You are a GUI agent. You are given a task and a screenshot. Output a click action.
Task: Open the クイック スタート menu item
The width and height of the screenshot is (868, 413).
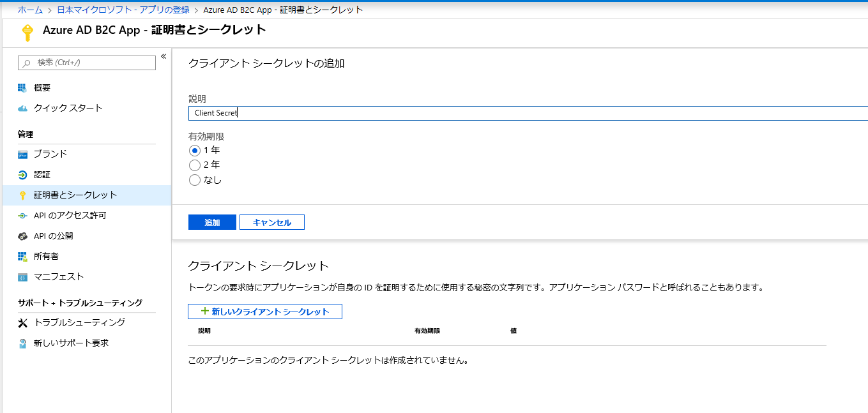tap(87, 108)
